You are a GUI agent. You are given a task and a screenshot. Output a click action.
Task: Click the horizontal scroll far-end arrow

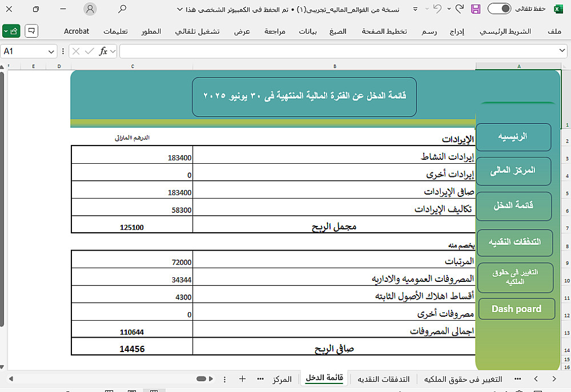pos(11,379)
